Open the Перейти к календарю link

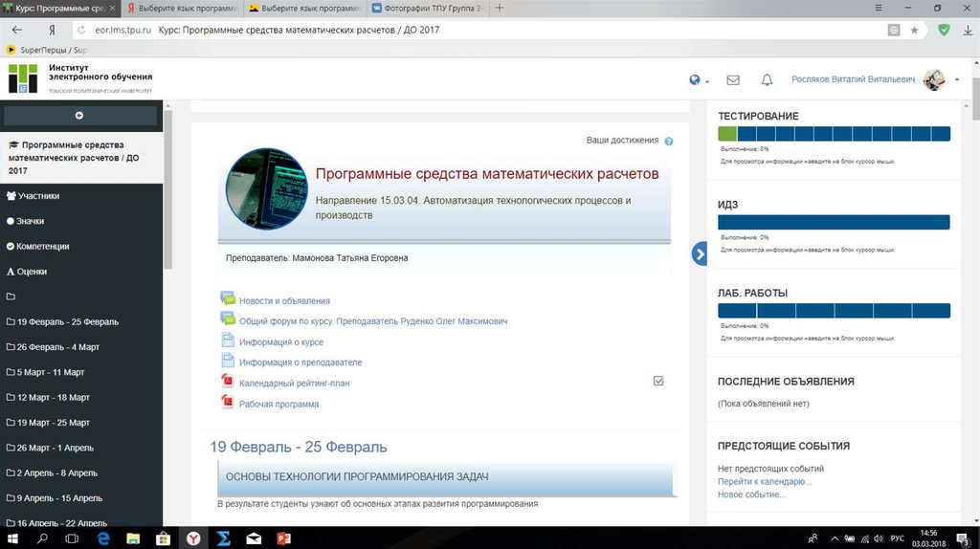click(x=765, y=481)
